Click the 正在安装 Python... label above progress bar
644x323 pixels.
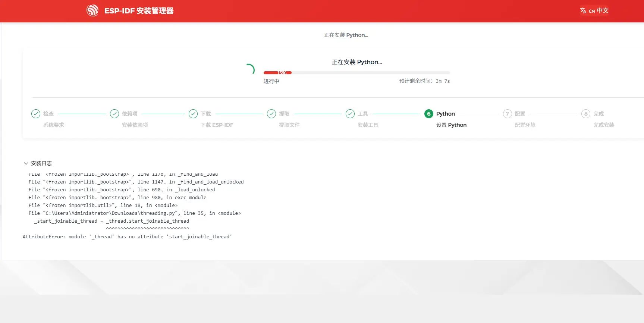[357, 62]
